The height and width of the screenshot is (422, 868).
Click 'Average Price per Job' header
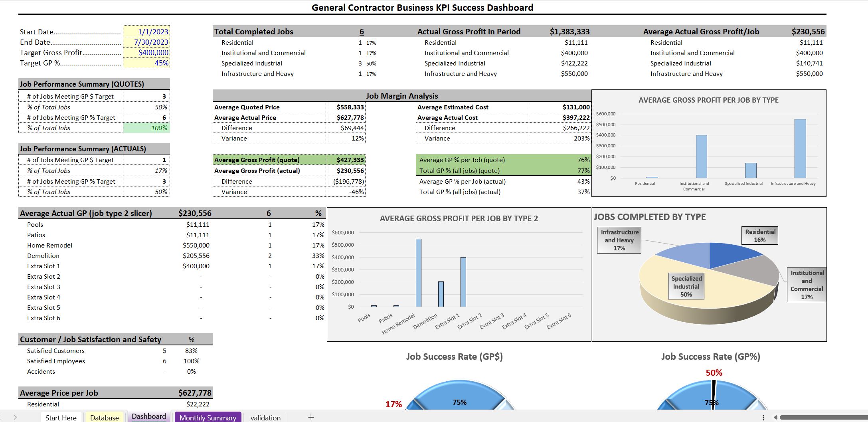coord(59,393)
